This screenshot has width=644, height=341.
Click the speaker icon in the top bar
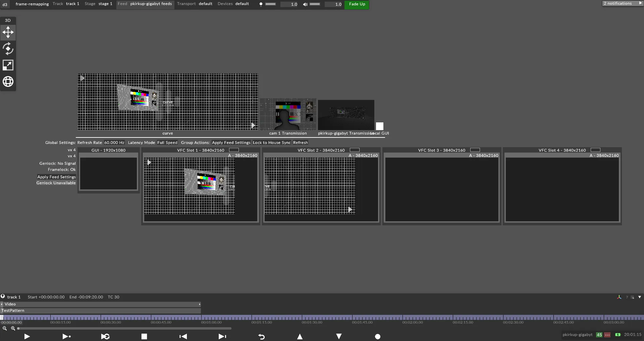tap(305, 4)
